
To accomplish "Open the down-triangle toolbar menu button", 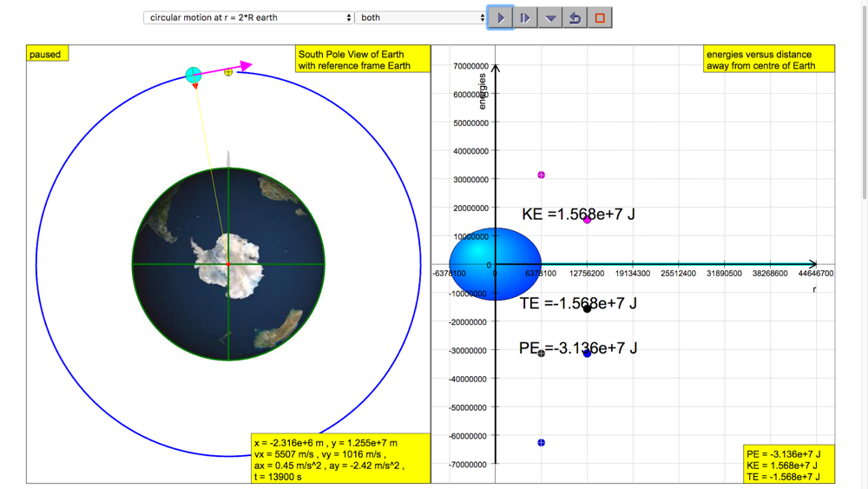I will 550,17.
